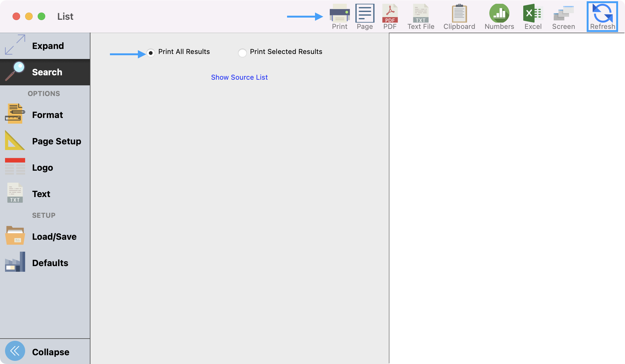Viewport: 625px width, 364px height.
Task: Click the Print printer icon
Action: (x=340, y=13)
